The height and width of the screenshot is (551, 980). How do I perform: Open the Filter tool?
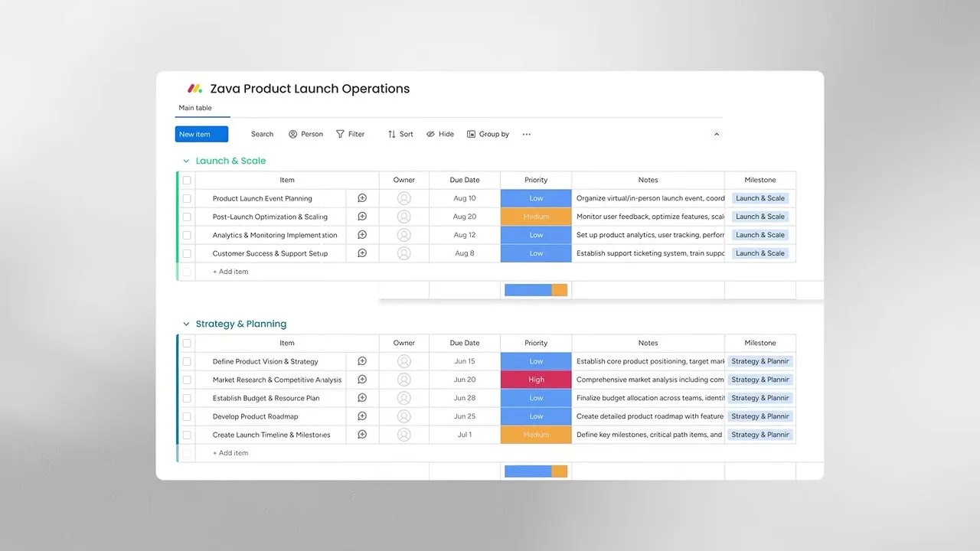pos(351,134)
